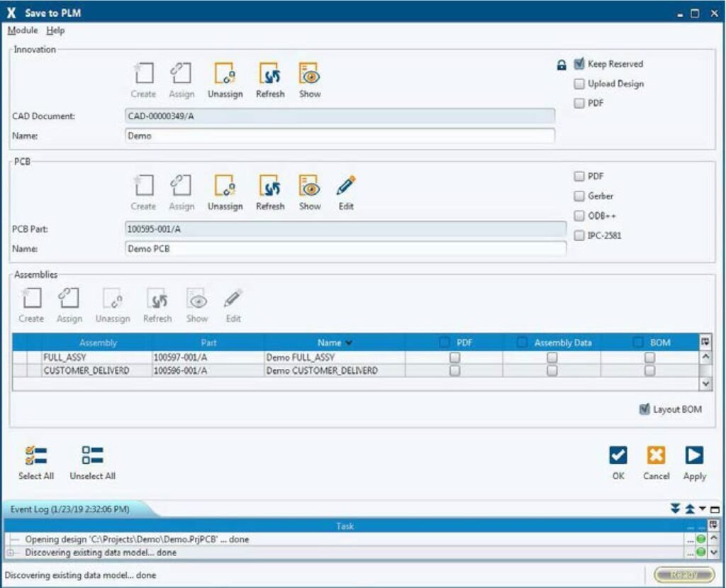Refresh the PCB part
Image resolution: width=726 pixels, height=588 pixels.
pyautogui.click(x=269, y=187)
